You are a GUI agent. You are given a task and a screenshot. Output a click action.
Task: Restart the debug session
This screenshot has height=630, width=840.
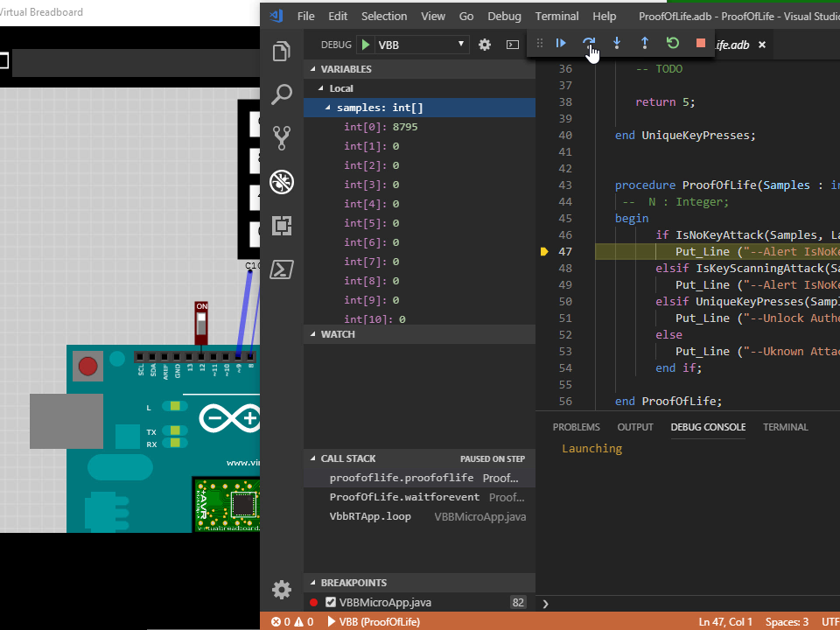[672, 43]
